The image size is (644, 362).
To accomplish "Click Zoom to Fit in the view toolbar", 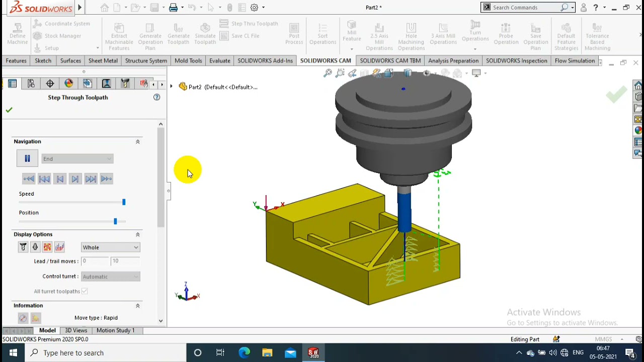I will click(x=328, y=73).
